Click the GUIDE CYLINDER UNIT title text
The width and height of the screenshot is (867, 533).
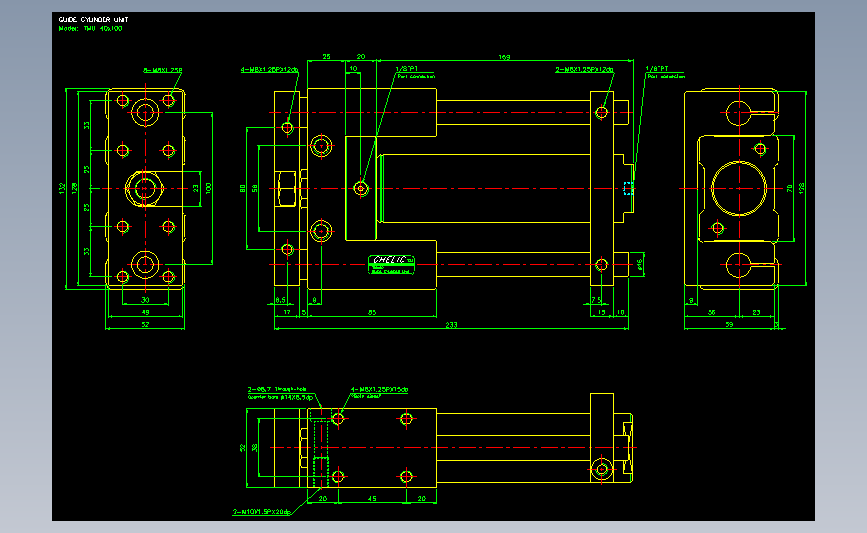(93, 19)
